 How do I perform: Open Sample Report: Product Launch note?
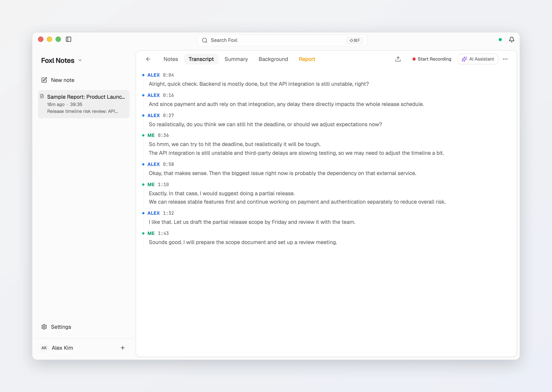coord(84,104)
